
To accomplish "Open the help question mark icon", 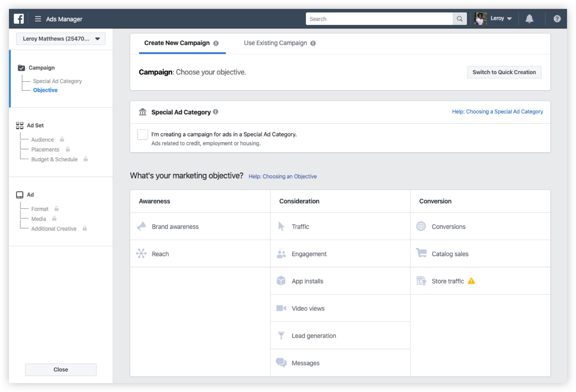I will click(x=557, y=19).
